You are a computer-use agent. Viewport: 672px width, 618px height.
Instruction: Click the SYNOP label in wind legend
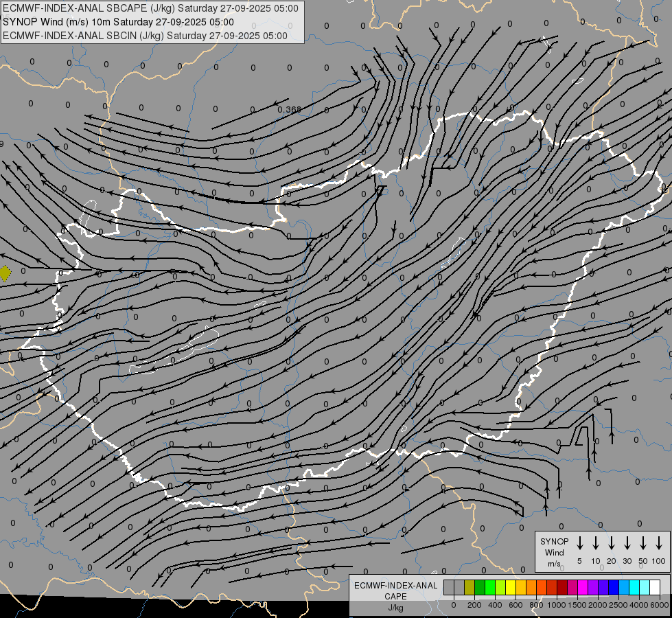[x=554, y=541]
